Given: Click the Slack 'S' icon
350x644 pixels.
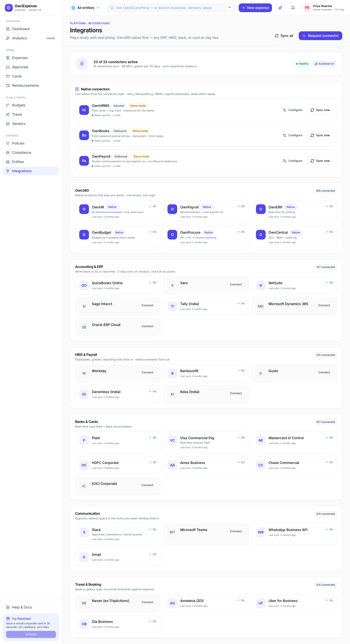Looking at the screenshot, I should pos(84,532).
